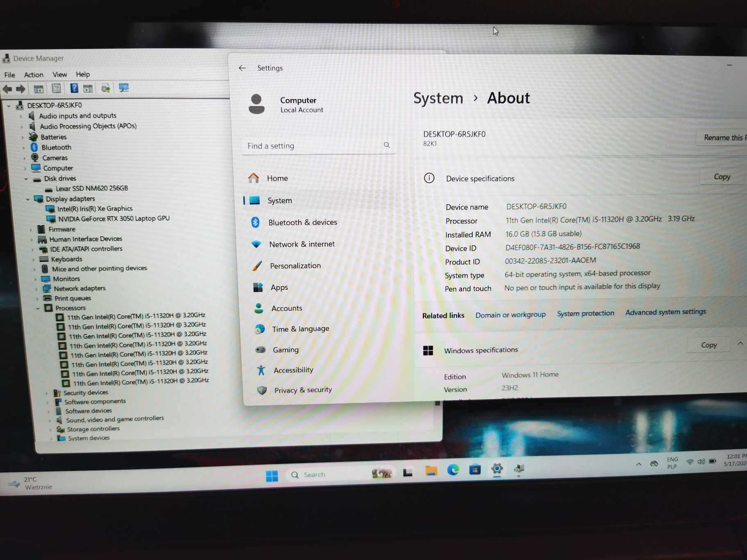
Task: Click Scan for hardware changes monitor icon
Action: pyautogui.click(x=124, y=88)
